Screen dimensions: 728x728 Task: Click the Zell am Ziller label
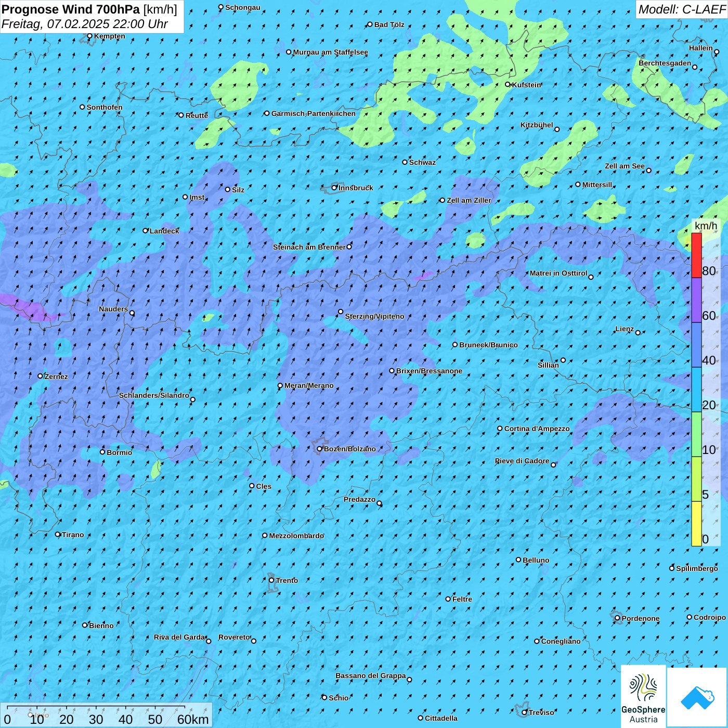(469, 200)
